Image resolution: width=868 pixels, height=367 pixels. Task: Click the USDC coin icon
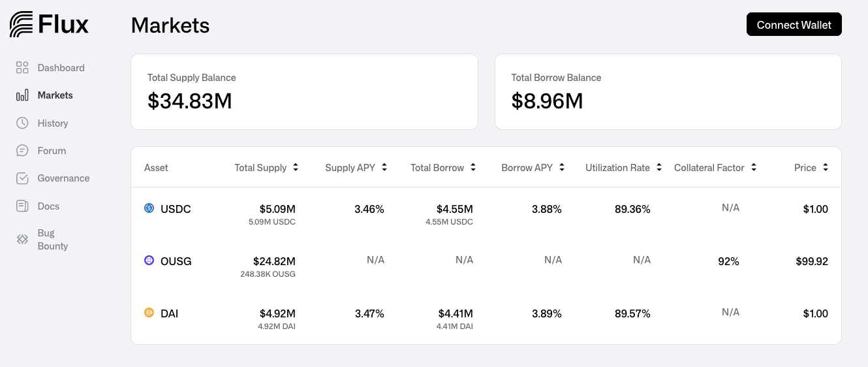(x=149, y=208)
